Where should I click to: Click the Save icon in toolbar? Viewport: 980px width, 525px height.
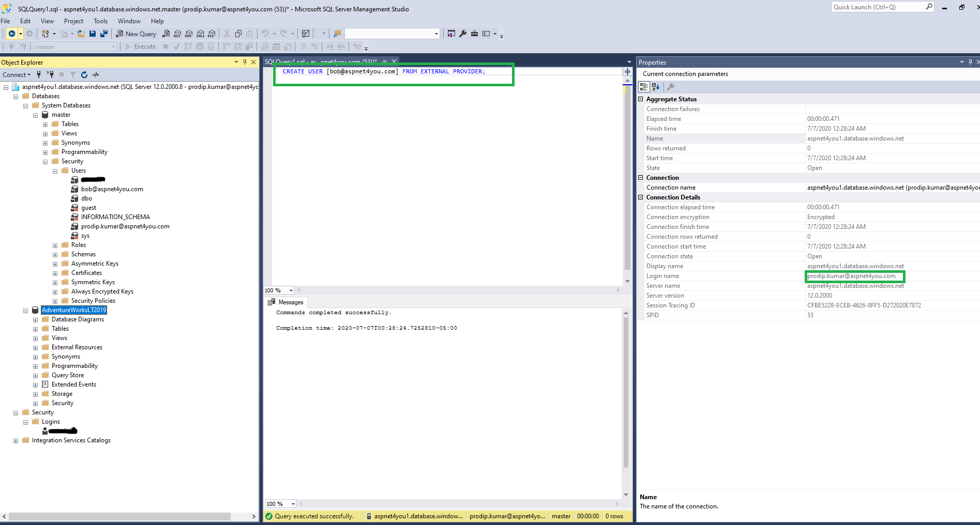pos(93,34)
